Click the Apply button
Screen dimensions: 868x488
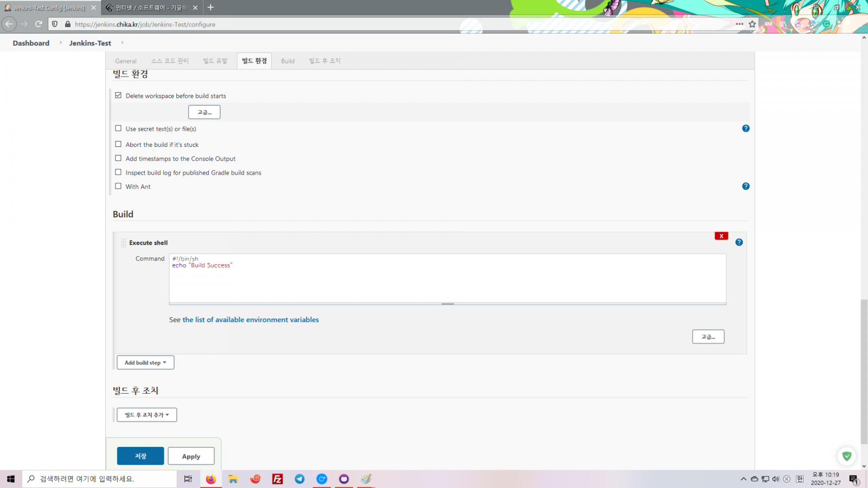click(x=191, y=457)
